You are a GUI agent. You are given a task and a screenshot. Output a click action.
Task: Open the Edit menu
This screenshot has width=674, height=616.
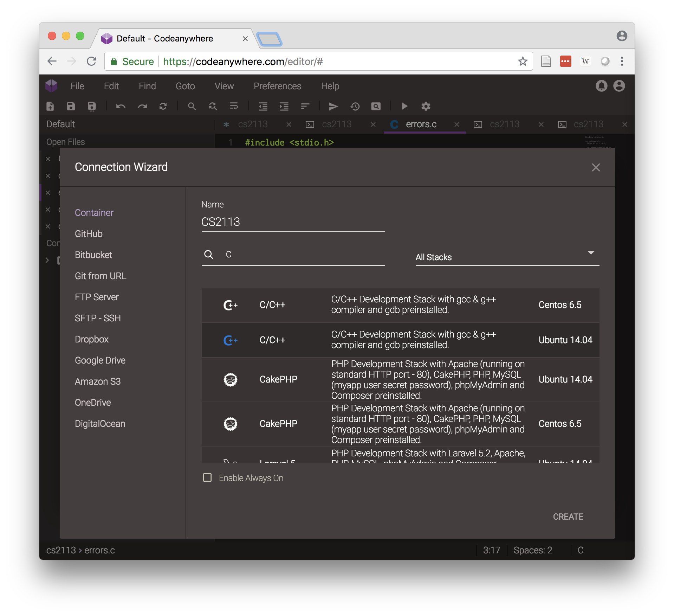(x=111, y=86)
